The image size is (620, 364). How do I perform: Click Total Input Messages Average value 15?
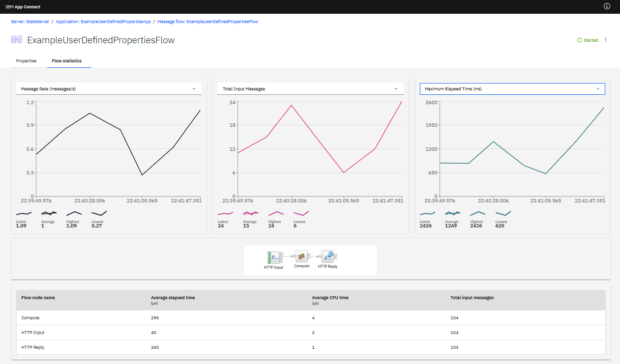coord(246,226)
